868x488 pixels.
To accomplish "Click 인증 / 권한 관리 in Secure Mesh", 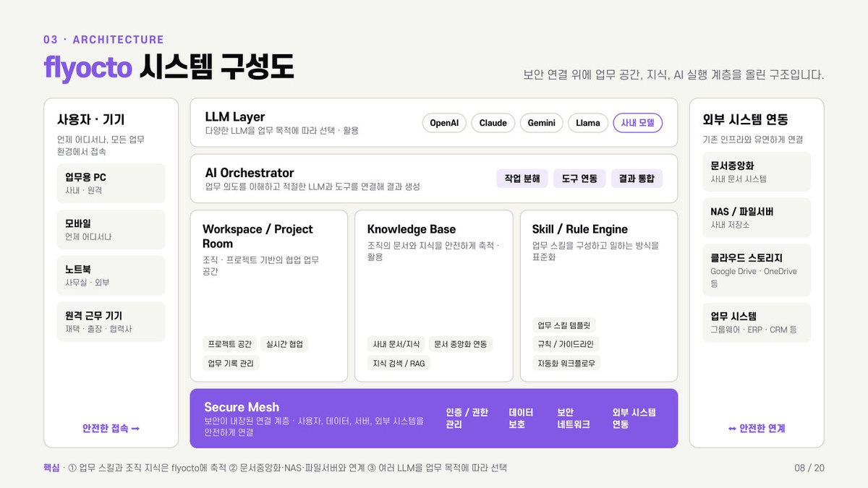I will coord(467,419).
